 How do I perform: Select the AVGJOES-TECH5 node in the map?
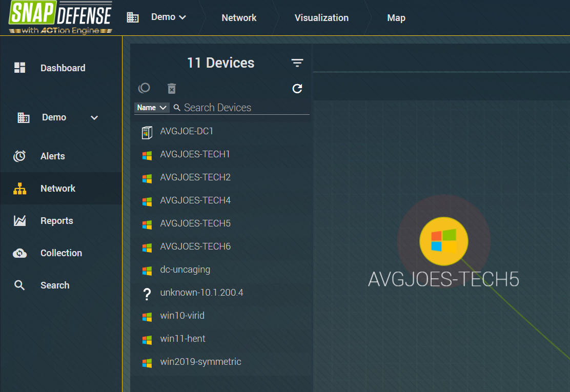443,241
